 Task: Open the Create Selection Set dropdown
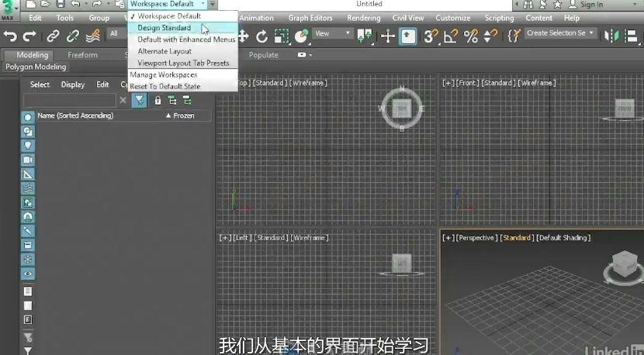pyautogui.click(x=561, y=33)
